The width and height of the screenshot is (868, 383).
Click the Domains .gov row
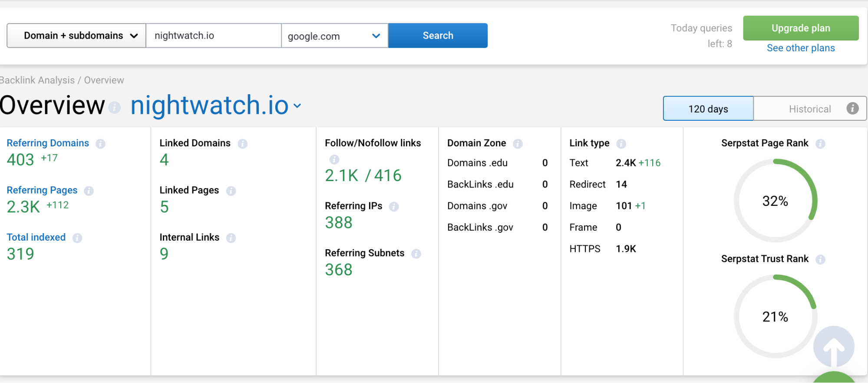(498, 206)
